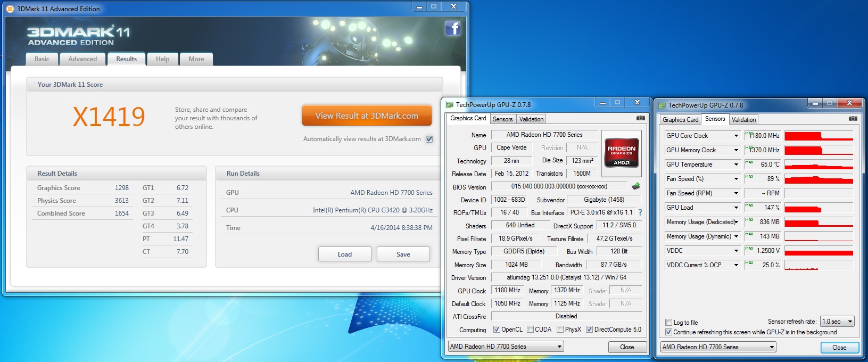Image resolution: width=868 pixels, height=362 pixels.
Task: Open Fan Speed (%) sensor dropdown
Action: 737,179
